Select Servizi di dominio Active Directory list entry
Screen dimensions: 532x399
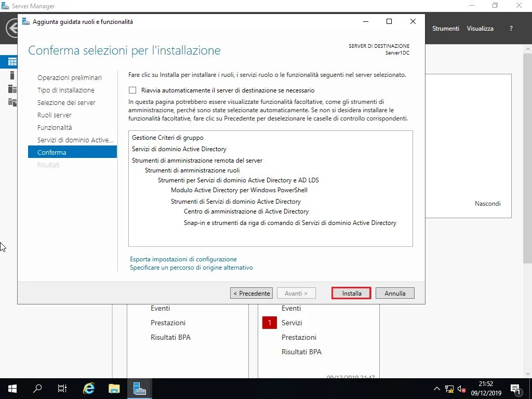click(179, 149)
